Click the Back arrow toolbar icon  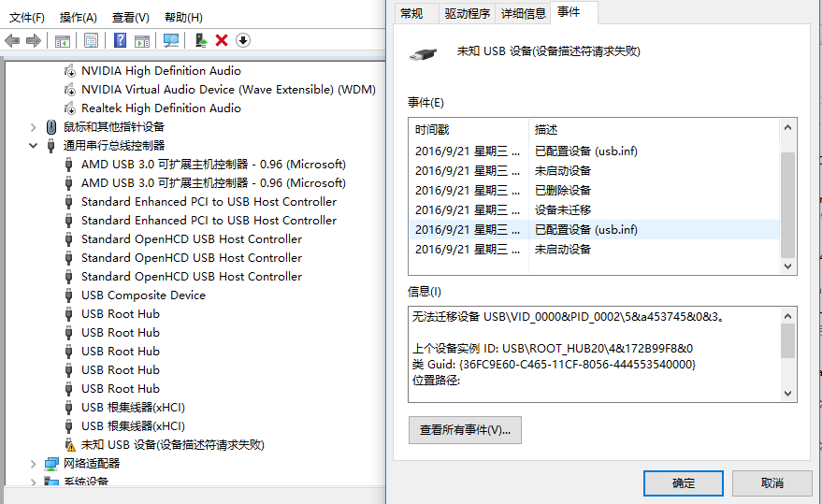point(12,40)
